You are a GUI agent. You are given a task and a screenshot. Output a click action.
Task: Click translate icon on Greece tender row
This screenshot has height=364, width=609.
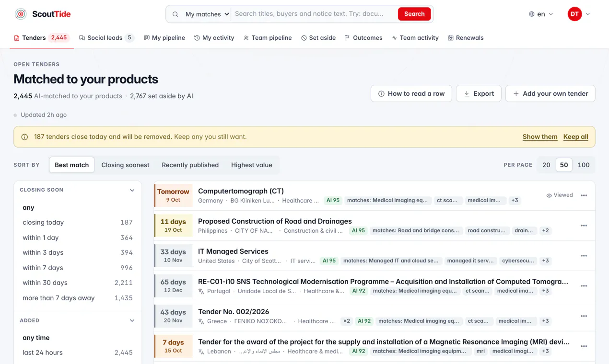point(201,321)
